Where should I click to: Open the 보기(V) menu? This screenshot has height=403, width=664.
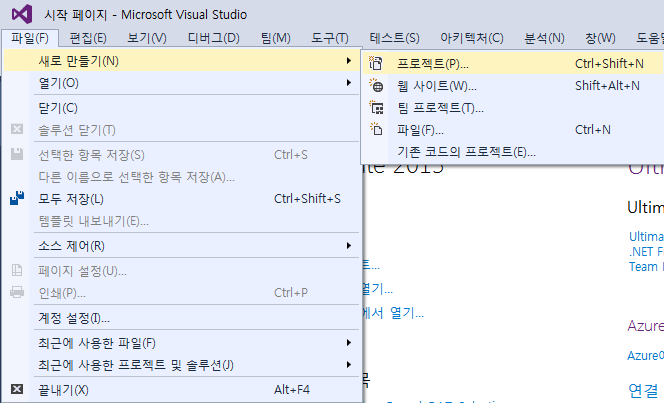147,39
